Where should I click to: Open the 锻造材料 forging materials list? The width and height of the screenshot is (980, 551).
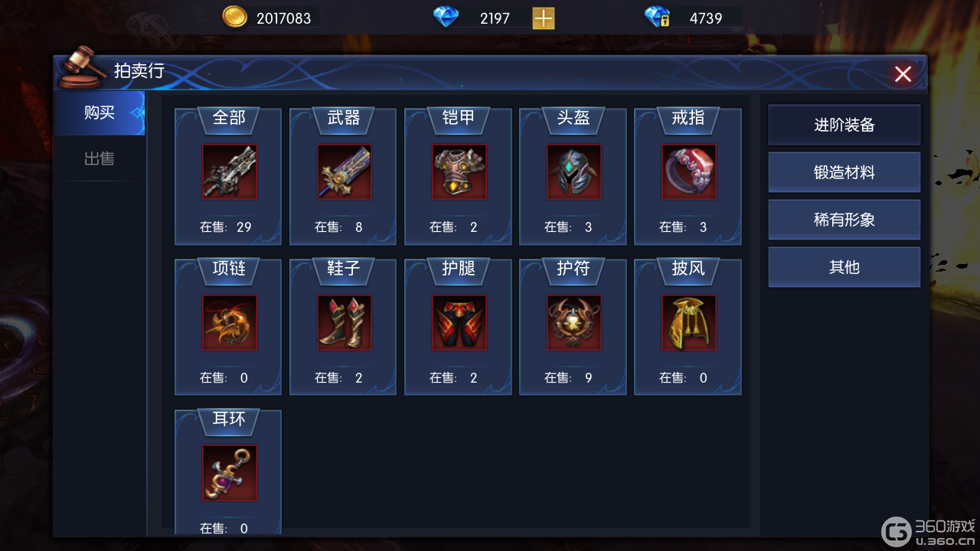pos(844,172)
